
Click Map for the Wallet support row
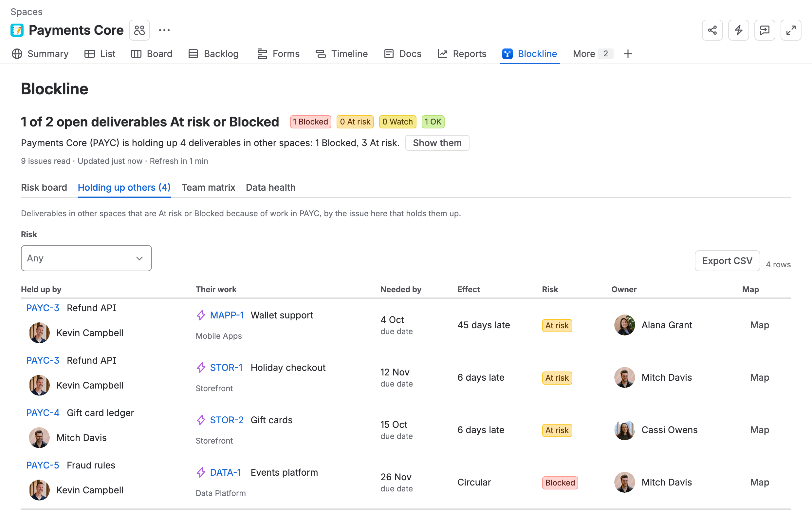759,325
